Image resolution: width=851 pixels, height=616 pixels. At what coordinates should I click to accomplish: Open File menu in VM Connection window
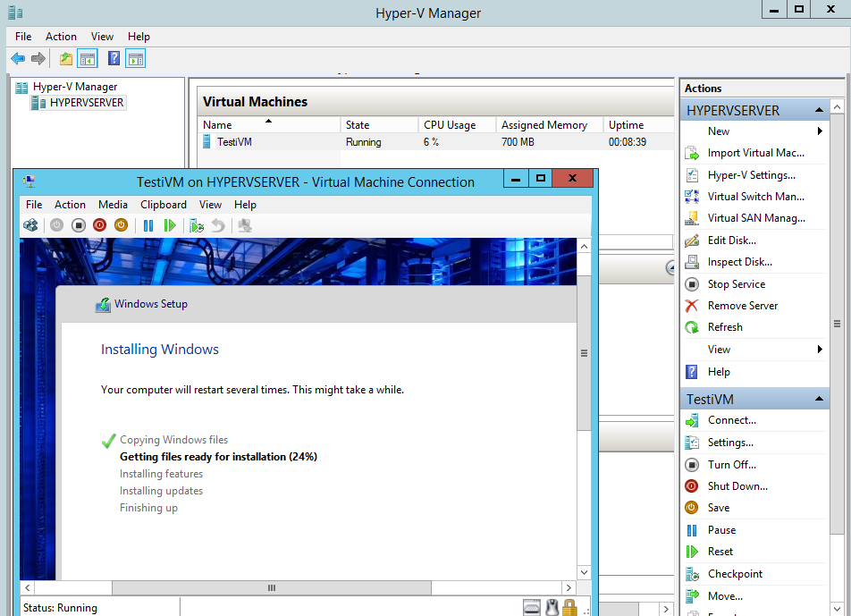[x=34, y=205]
